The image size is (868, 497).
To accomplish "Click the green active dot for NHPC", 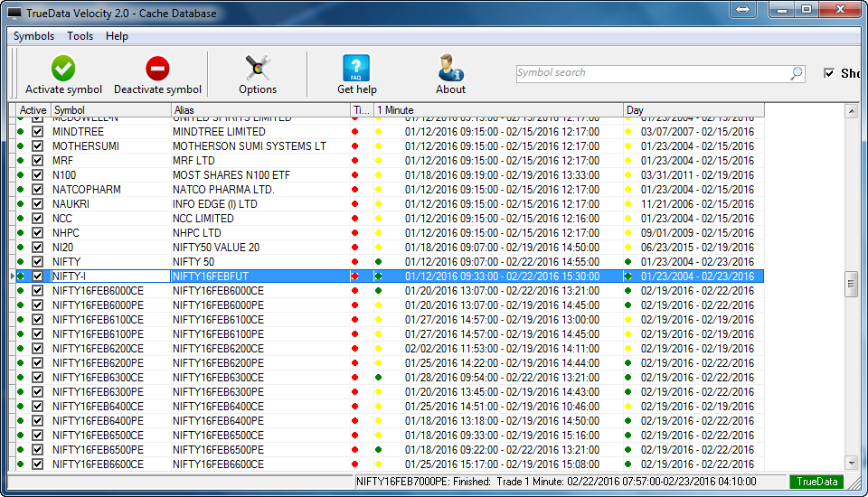I will tap(21, 233).
